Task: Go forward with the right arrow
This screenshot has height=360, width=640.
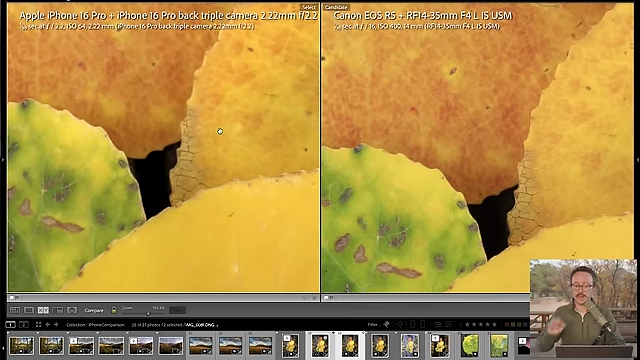Action: click(x=56, y=324)
